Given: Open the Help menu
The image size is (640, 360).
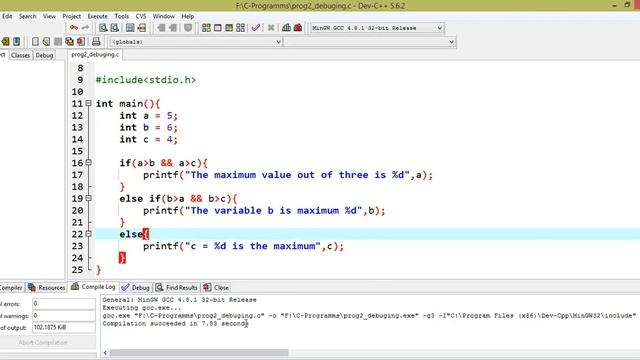Looking at the screenshot, I should 187,16.
